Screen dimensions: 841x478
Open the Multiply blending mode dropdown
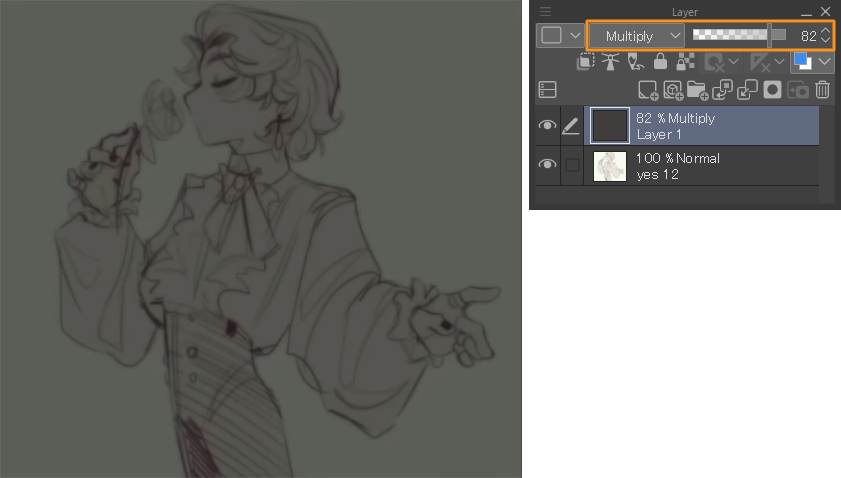pos(637,36)
